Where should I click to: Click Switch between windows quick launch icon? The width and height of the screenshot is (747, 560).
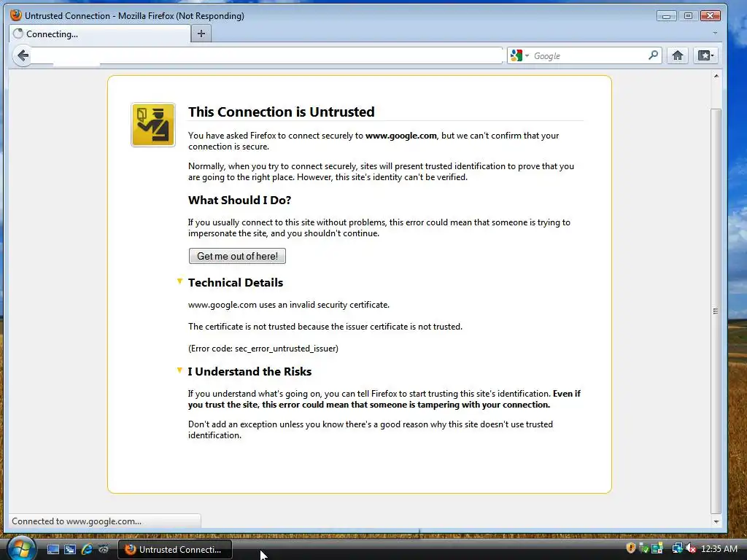(x=70, y=550)
